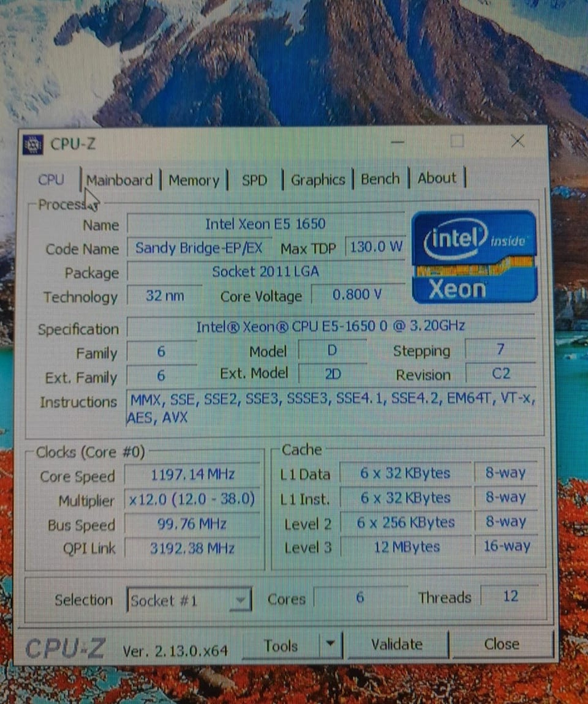The width and height of the screenshot is (588, 704).
Task: Click the CPU-Z app icon in title bar
Action: coord(33,144)
